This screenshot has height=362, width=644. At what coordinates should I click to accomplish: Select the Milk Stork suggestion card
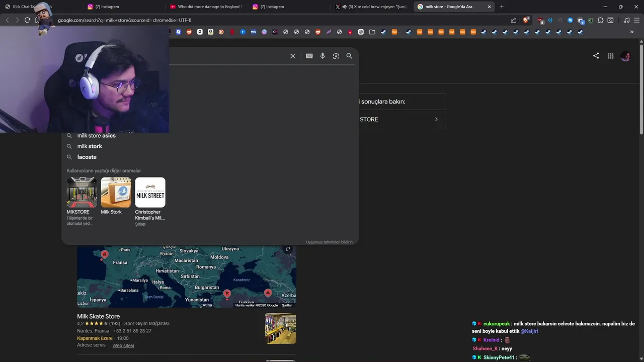pos(116,196)
